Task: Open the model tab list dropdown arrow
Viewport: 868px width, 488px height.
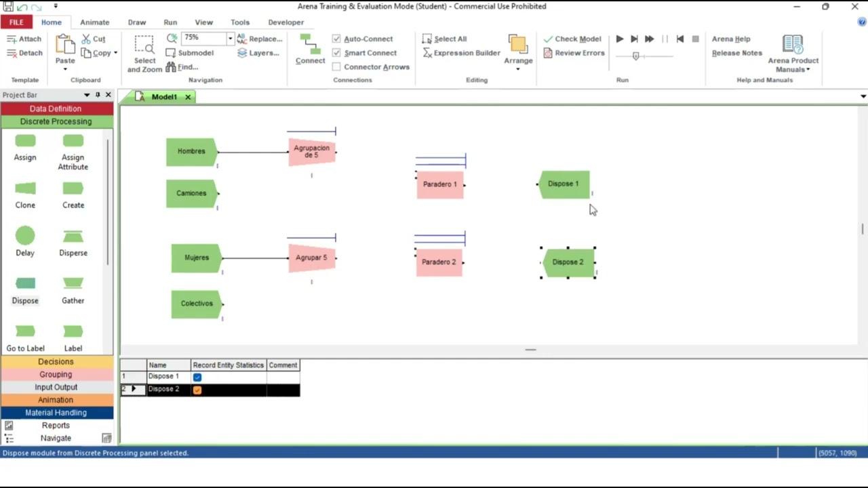Action: point(863,96)
